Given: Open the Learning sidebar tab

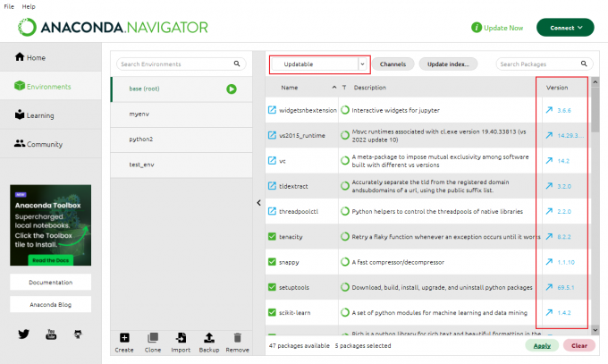Looking at the screenshot, I should point(50,115).
